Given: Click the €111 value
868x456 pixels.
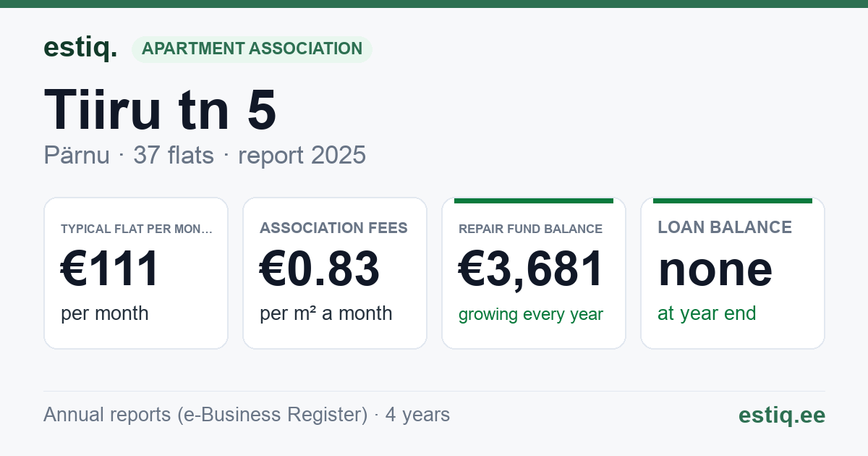Looking at the screenshot, I should [x=110, y=269].
